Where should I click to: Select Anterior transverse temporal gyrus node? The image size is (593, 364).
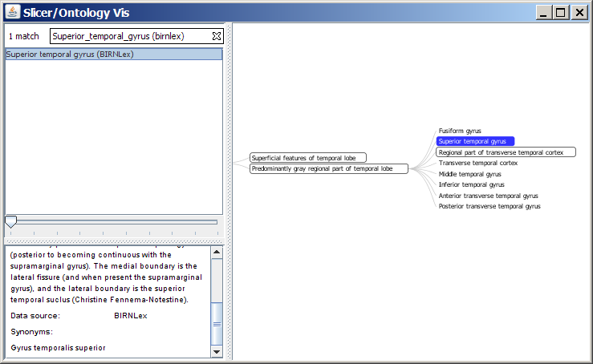coord(488,196)
